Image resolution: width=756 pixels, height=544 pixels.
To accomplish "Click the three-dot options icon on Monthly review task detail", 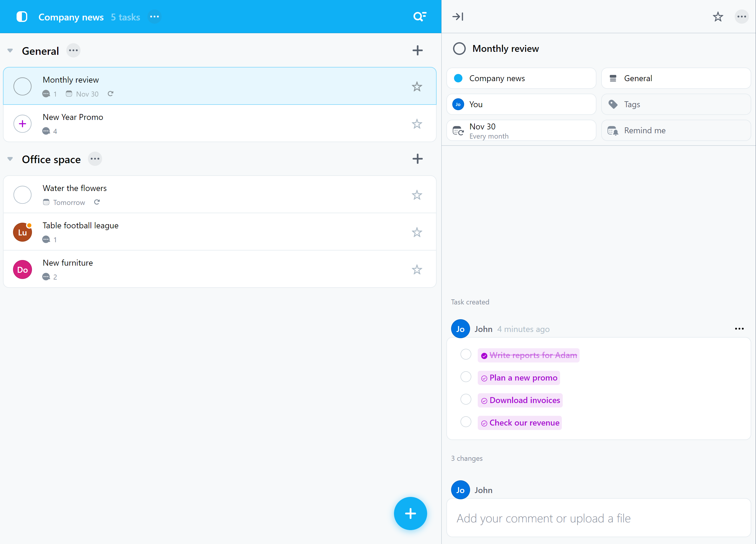I will point(741,17).
